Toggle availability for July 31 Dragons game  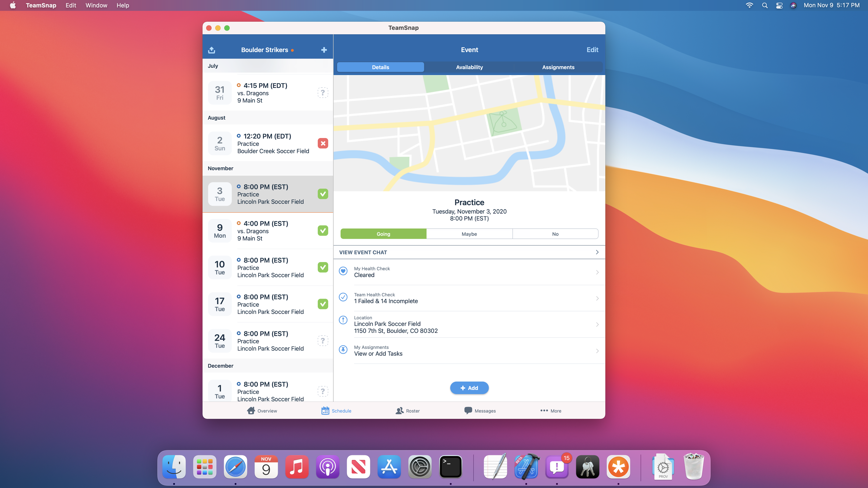coord(323,93)
